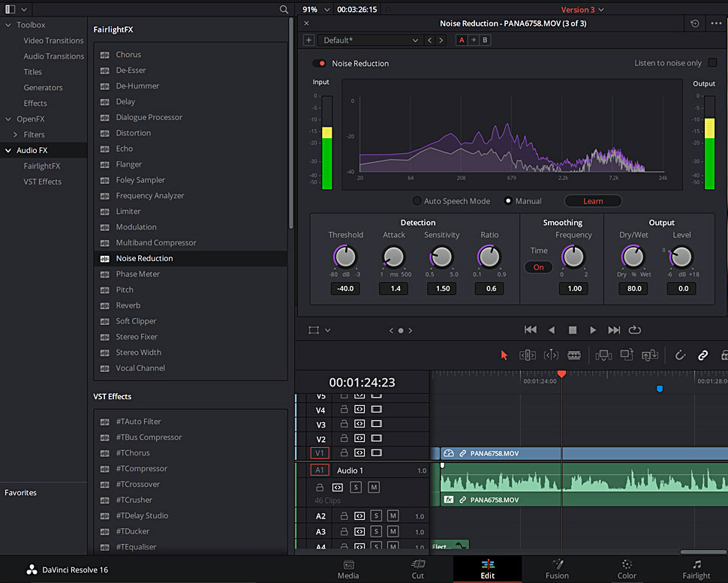Toggle the Snapping magnet icon
728x583 pixels.
coord(680,355)
